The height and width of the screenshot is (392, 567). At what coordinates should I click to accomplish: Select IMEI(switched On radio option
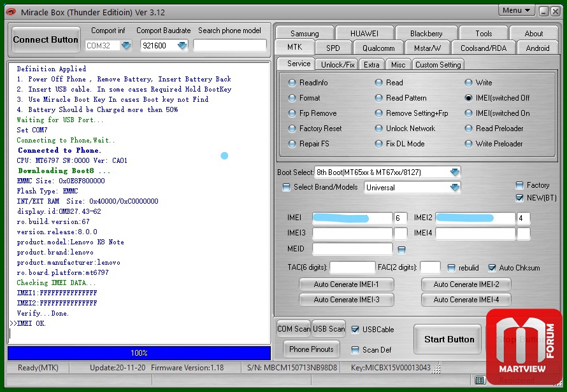coord(468,113)
